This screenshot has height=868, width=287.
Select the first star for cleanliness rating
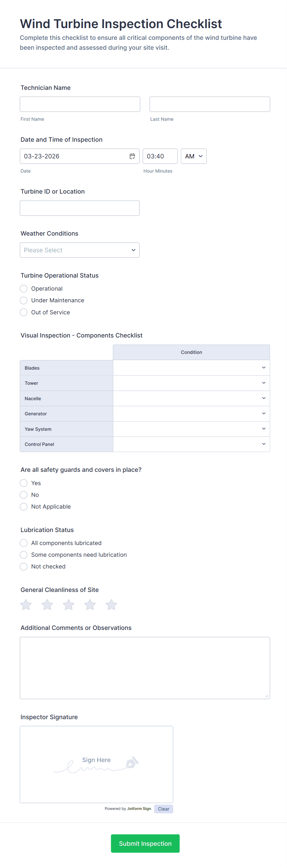[x=26, y=605]
